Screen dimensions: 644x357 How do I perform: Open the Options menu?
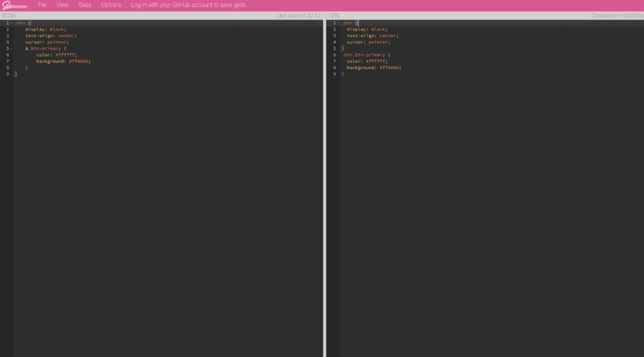point(111,5)
